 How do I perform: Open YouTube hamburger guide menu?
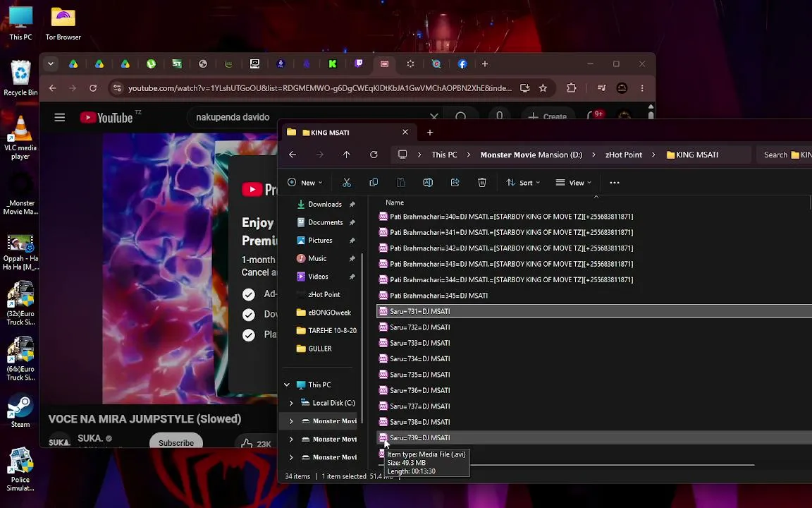(x=59, y=118)
